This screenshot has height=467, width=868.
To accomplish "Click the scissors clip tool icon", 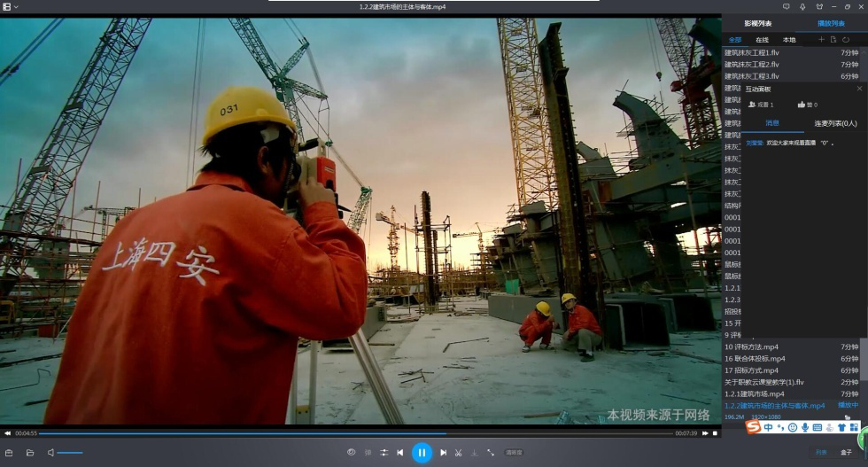I will click(x=458, y=452).
